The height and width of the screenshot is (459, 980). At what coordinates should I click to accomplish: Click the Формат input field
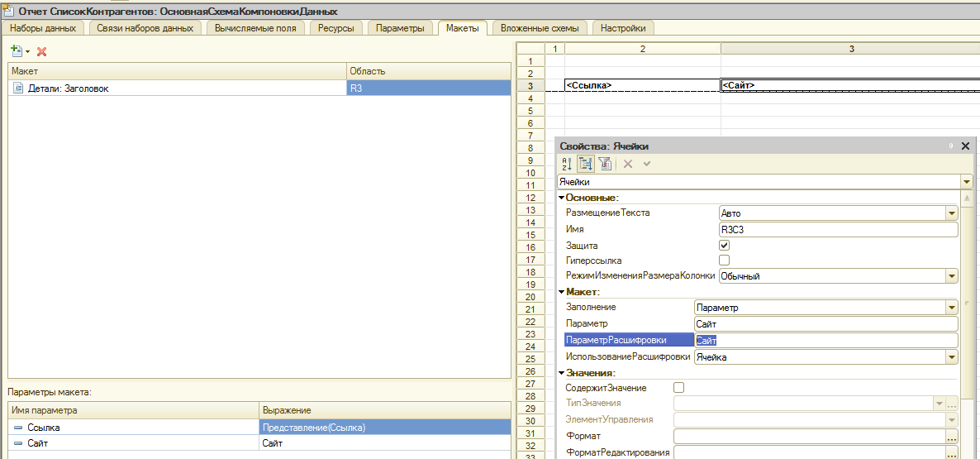pos(810,436)
